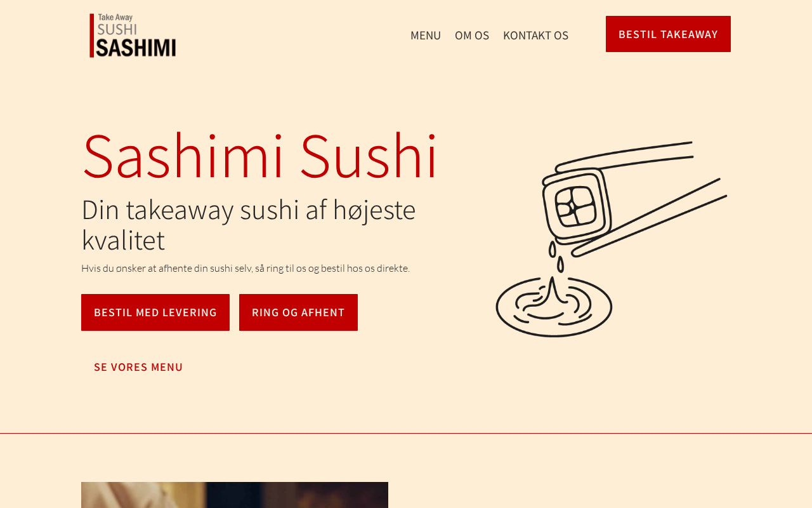Click the photo at the page bottom
This screenshot has height=508, width=812.
coord(235,495)
